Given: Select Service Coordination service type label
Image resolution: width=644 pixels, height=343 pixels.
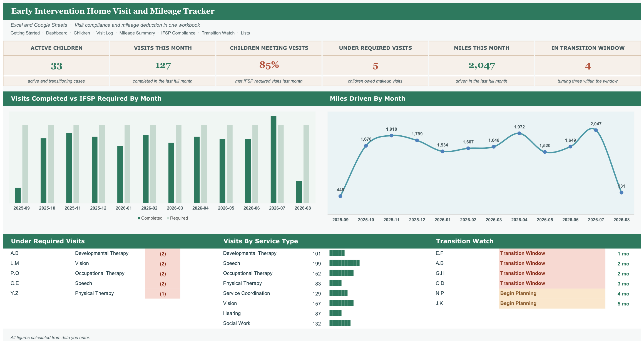Looking at the screenshot, I should (246, 293).
